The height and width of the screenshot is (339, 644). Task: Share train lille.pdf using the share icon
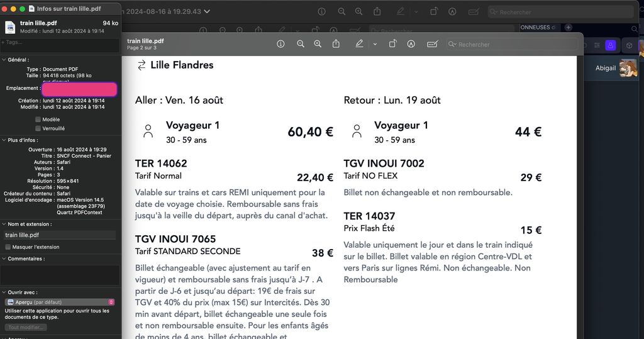pos(336,43)
